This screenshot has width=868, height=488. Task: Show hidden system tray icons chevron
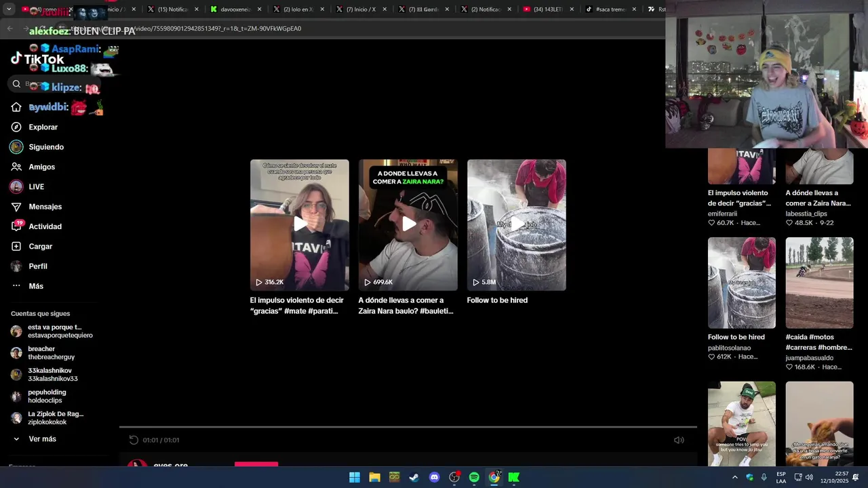coord(734,477)
